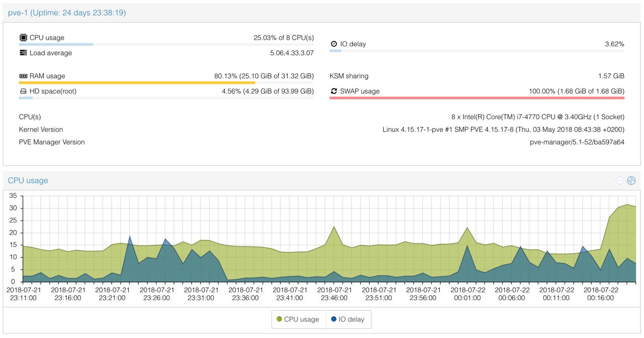The width and height of the screenshot is (644, 338).
Task: Click the RAM usage memory icon
Action: pos(23,76)
